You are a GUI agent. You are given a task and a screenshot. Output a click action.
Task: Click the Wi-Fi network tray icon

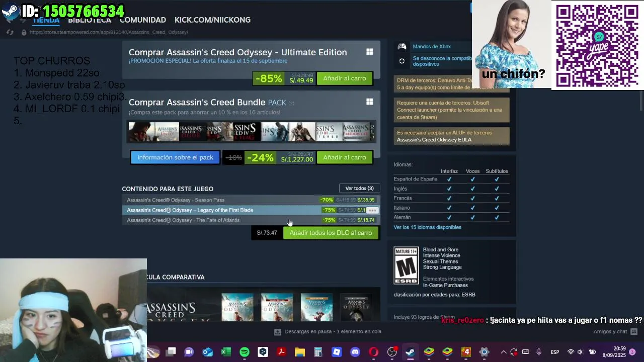(x=571, y=352)
